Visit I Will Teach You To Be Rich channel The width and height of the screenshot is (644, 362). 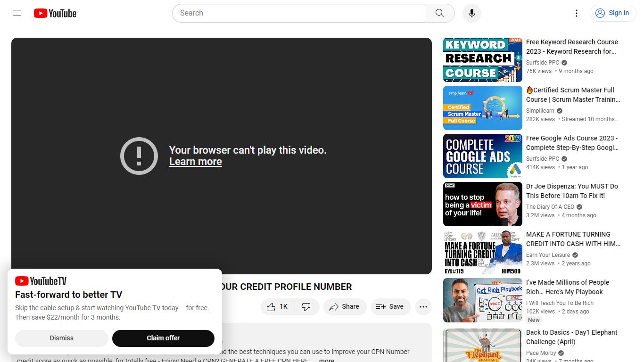(x=560, y=303)
